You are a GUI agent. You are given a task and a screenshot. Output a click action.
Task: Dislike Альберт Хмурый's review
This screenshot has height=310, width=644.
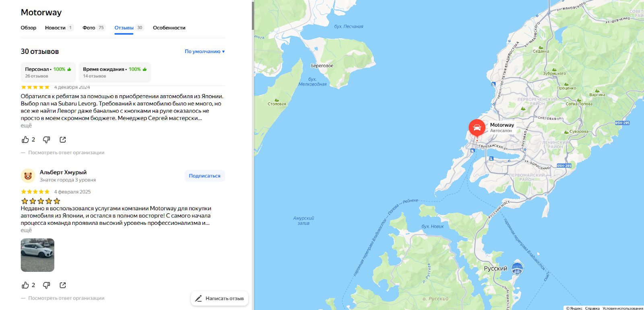click(x=47, y=285)
